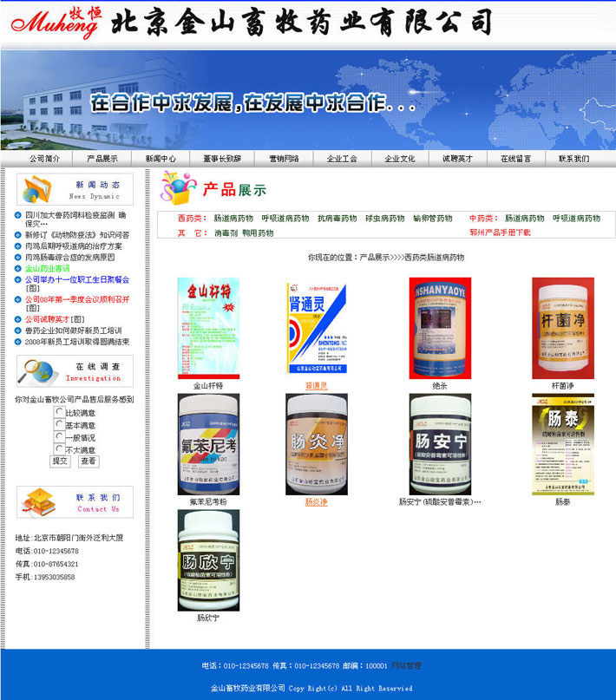The height and width of the screenshot is (700, 616).
Task: Open 输卵管药物 category link
Action: point(433,219)
